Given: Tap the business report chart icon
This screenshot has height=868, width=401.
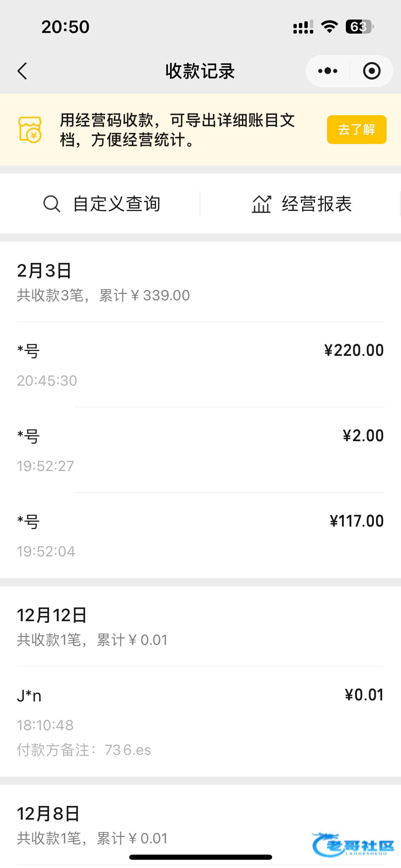Looking at the screenshot, I should pos(262,204).
